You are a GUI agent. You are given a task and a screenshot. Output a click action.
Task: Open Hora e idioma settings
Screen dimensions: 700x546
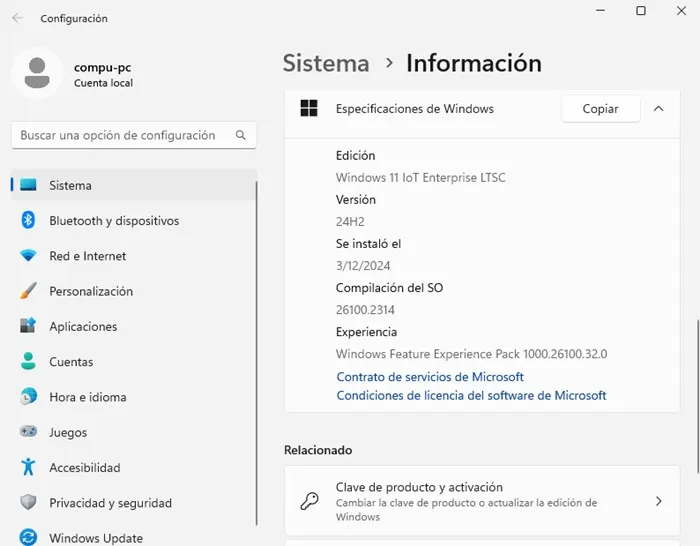[134, 396]
